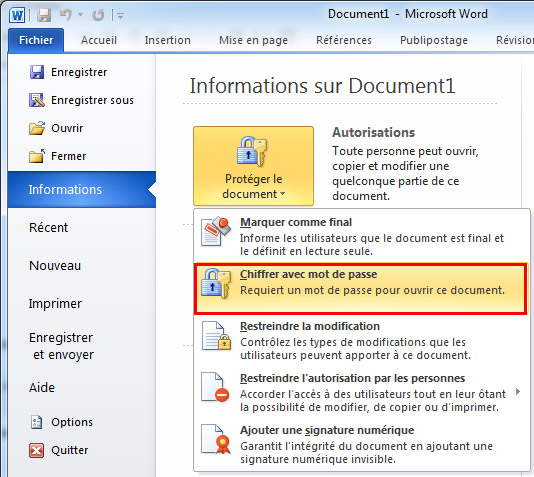
Task: Open the Customize Quick Access Toolbar arrow
Action: 120,15
